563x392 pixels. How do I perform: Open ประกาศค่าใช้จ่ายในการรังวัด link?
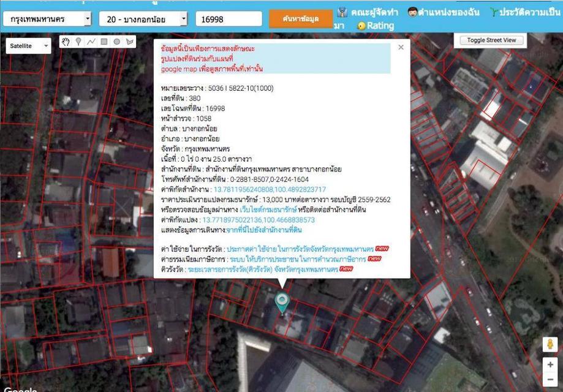[300, 249]
